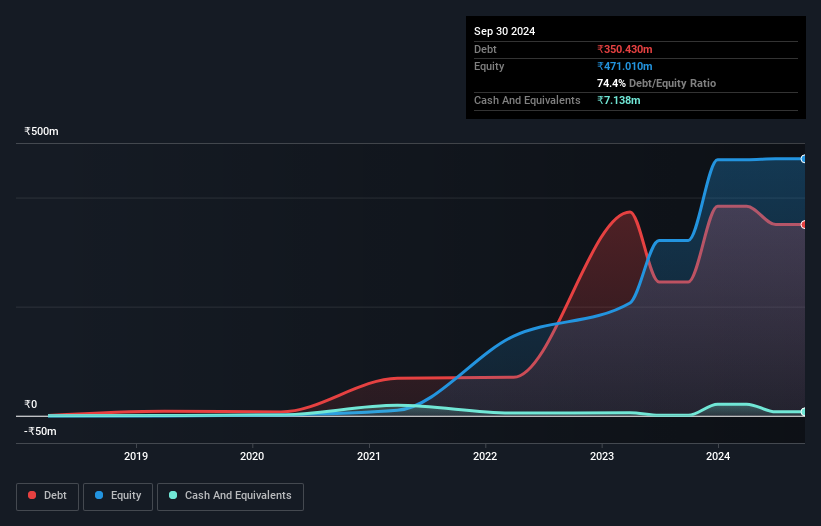Click the blue Equity legend dot
The image size is (821, 526).
99,495
